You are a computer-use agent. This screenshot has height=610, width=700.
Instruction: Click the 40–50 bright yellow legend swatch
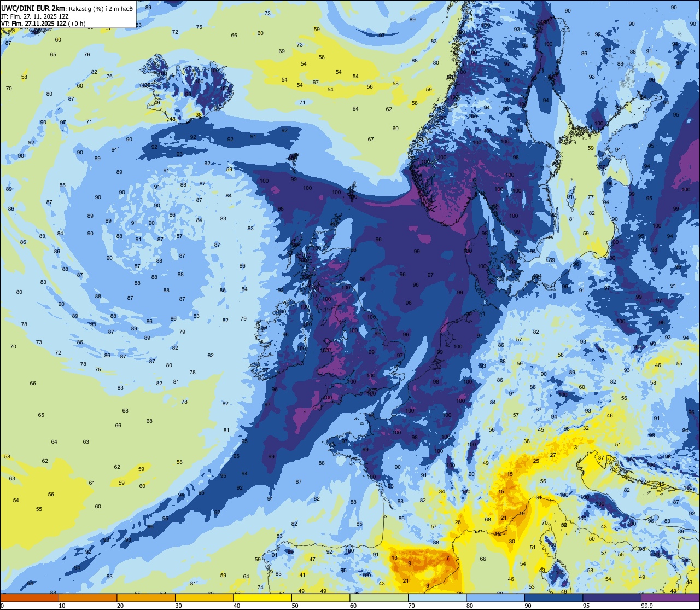[262, 597]
